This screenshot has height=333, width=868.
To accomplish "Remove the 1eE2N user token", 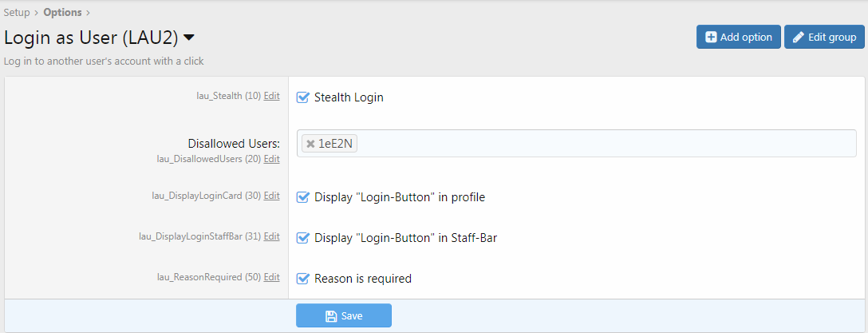I will [x=310, y=144].
